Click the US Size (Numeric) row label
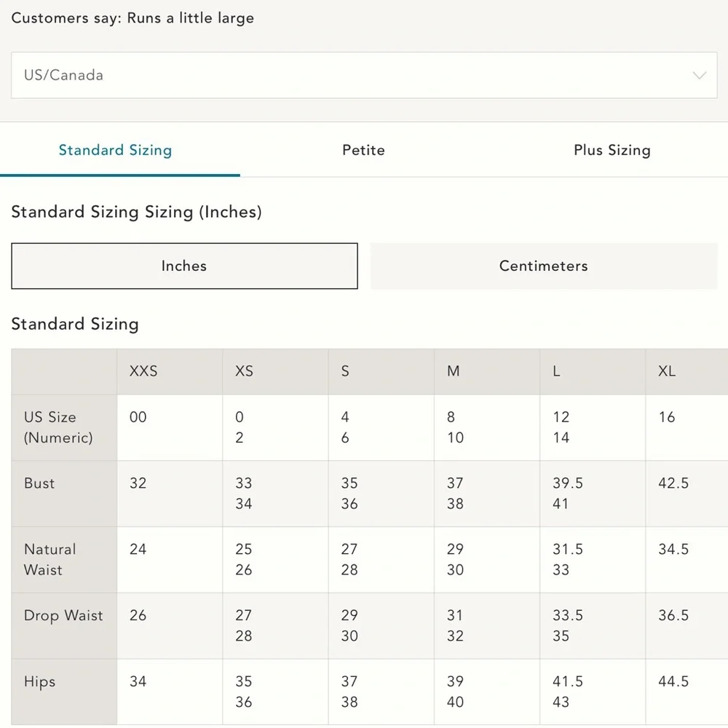Screen dimensions: 728x728 [x=58, y=427]
